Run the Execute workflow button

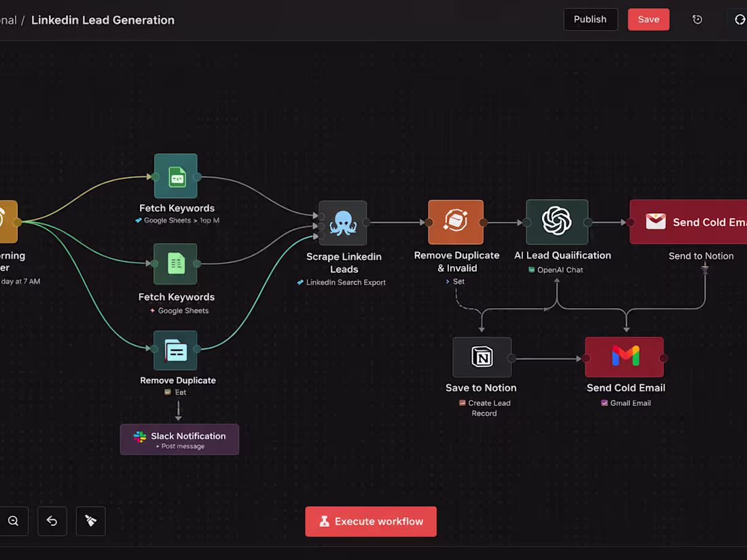[371, 521]
